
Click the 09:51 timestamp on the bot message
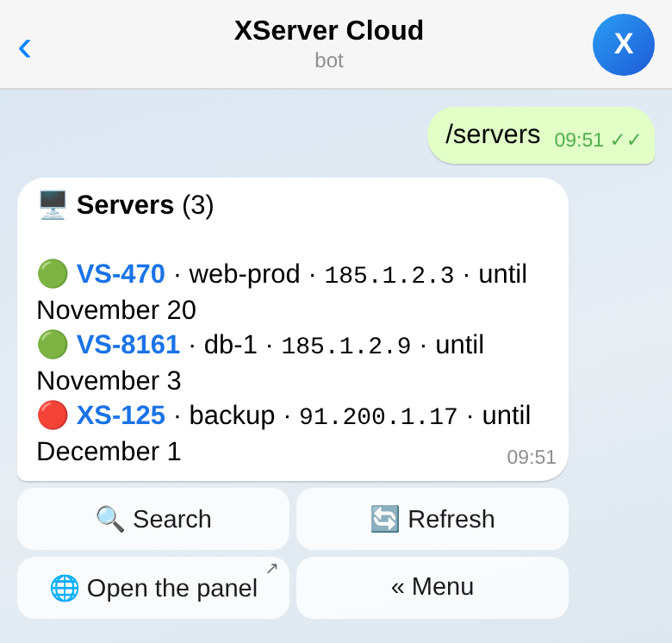tap(532, 457)
